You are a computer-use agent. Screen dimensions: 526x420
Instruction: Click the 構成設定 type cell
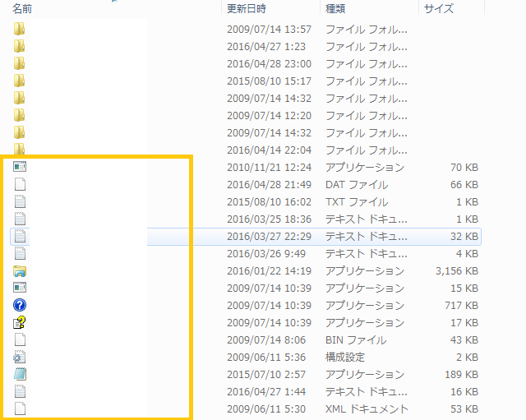pyautogui.click(x=345, y=358)
